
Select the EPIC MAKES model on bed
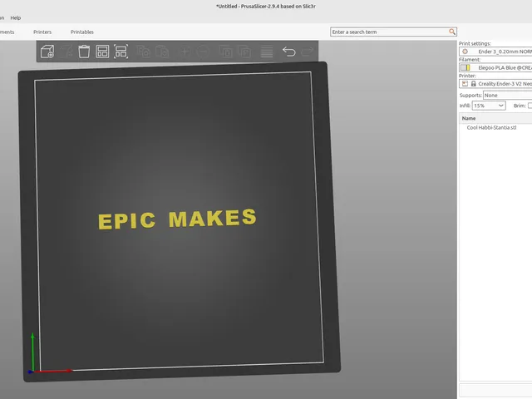177,219
